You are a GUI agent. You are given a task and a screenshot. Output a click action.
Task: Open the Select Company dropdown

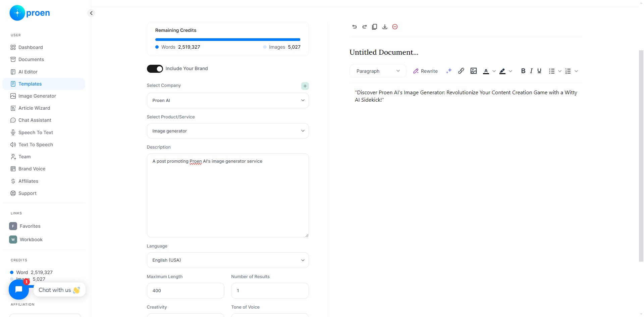coord(228,101)
